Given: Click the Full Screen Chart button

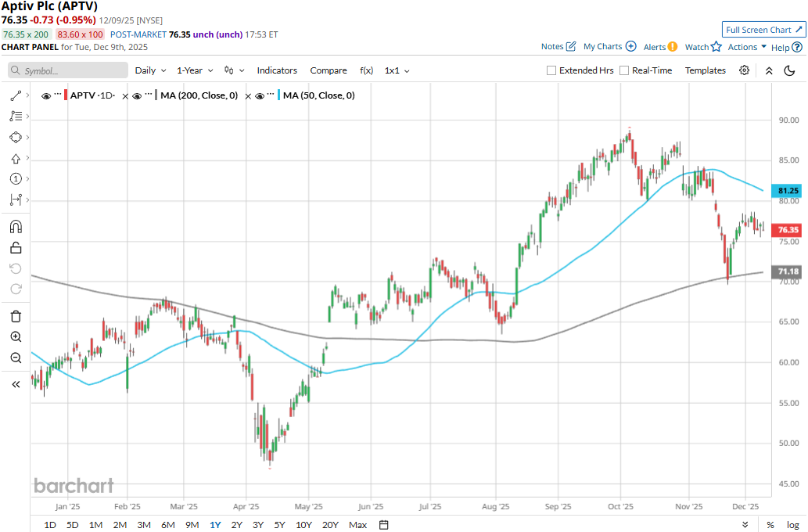Looking at the screenshot, I should coord(763,30).
